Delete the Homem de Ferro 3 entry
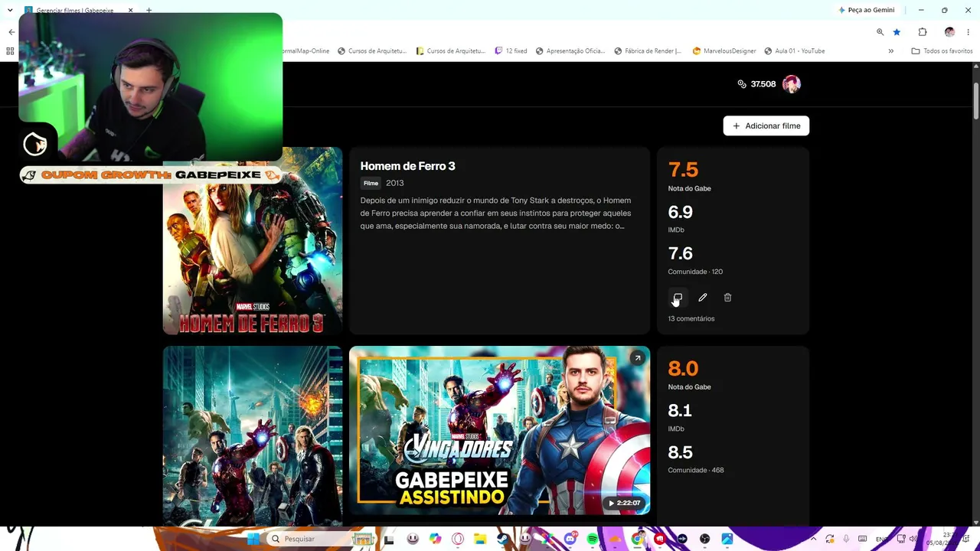The height and width of the screenshot is (551, 980). click(x=727, y=298)
